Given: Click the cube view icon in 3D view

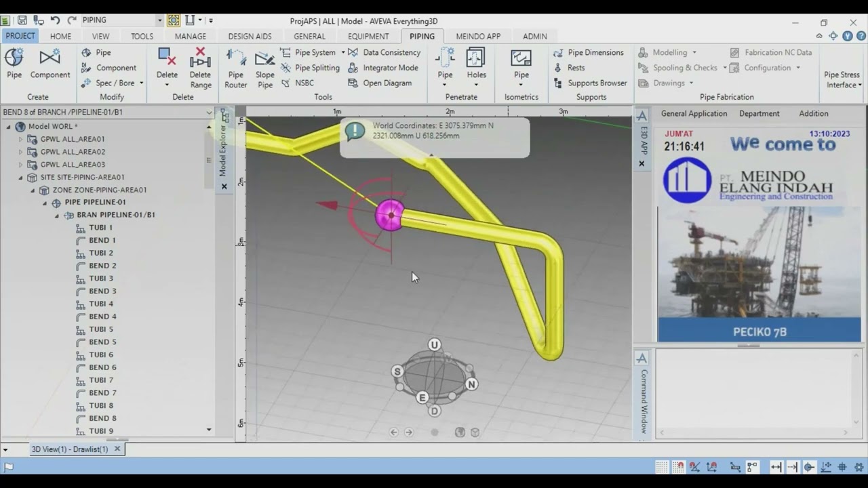Looking at the screenshot, I should [475, 432].
